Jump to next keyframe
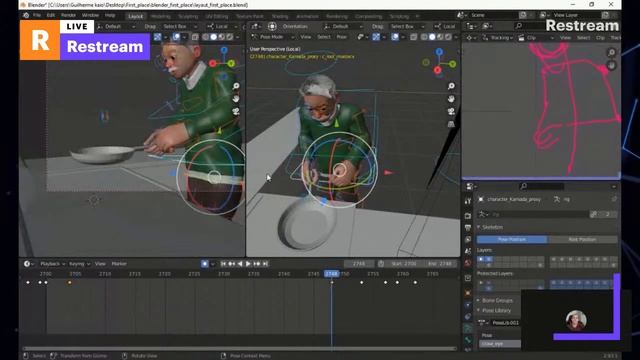 tap(257, 264)
